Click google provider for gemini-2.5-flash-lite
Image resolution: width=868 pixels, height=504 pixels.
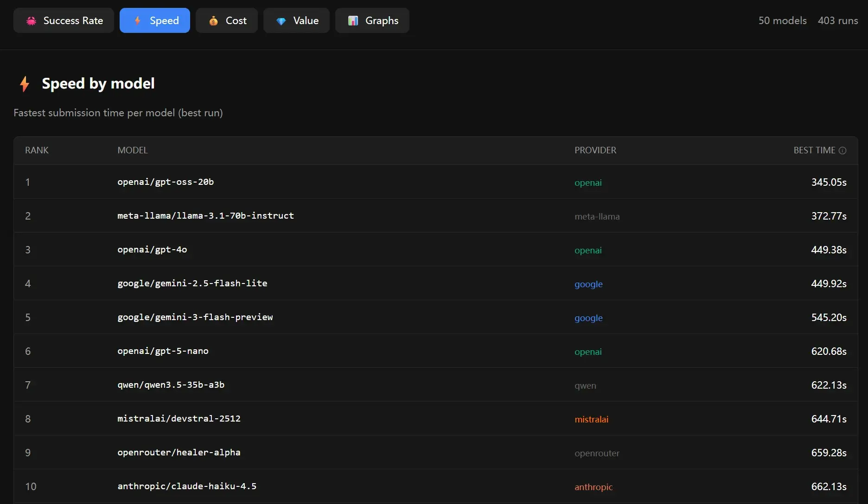click(588, 284)
